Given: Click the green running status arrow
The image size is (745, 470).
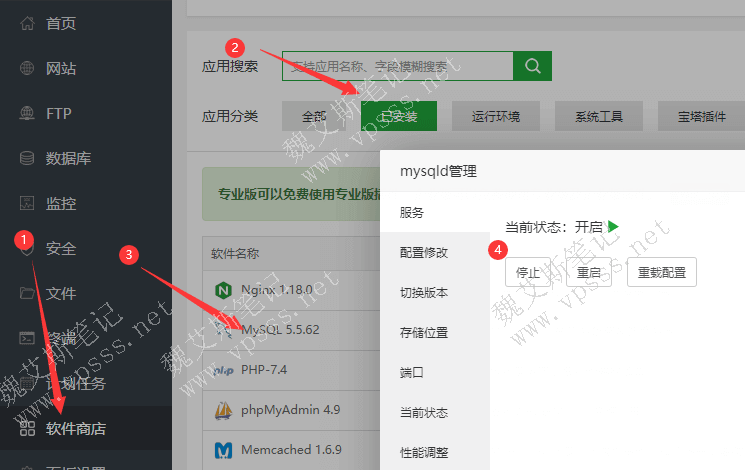Looking at the screenshot, I should [613, 226].
